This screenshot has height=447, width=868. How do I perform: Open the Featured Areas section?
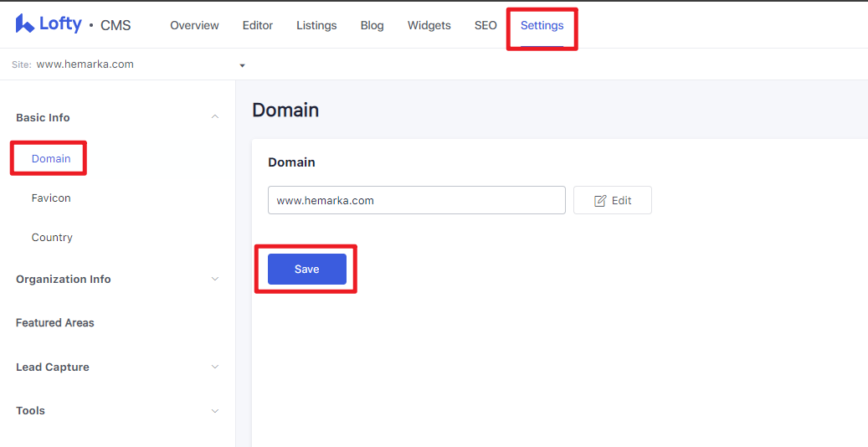(54, 323)
